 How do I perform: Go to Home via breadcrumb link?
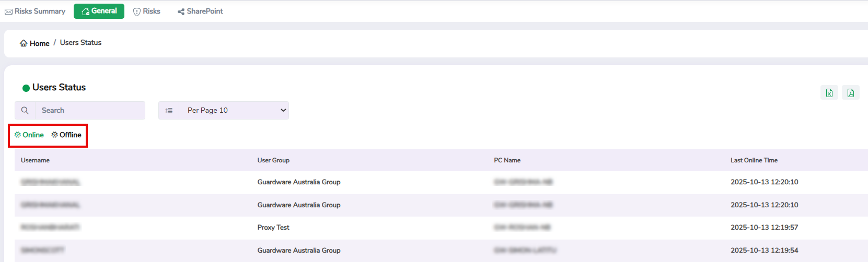pyautogui.click(x=34, y=43)
